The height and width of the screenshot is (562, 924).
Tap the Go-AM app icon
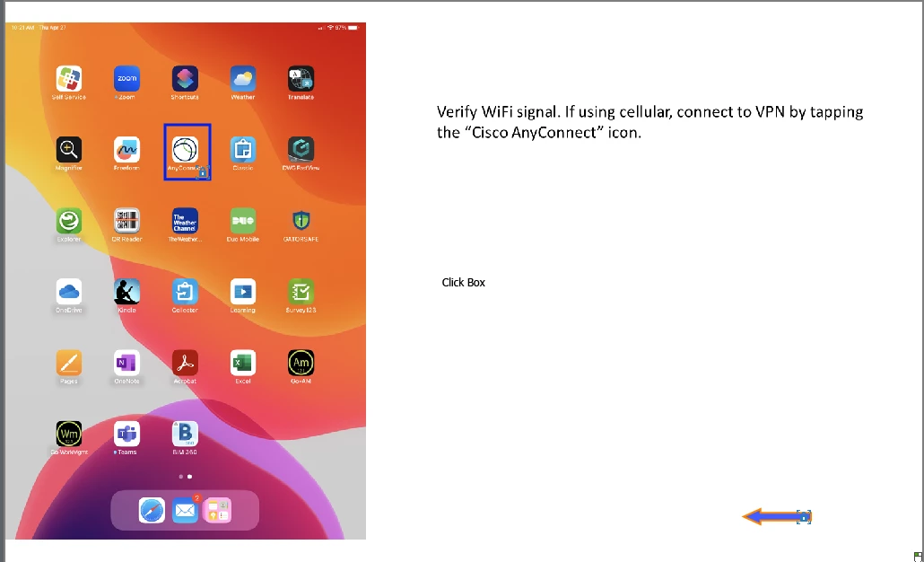tap(301, 364)
